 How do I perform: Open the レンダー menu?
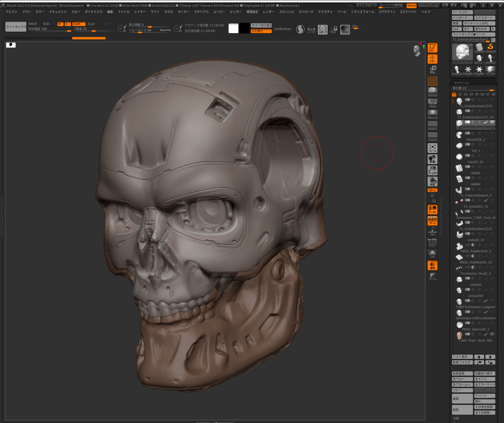tap(269, 12)
